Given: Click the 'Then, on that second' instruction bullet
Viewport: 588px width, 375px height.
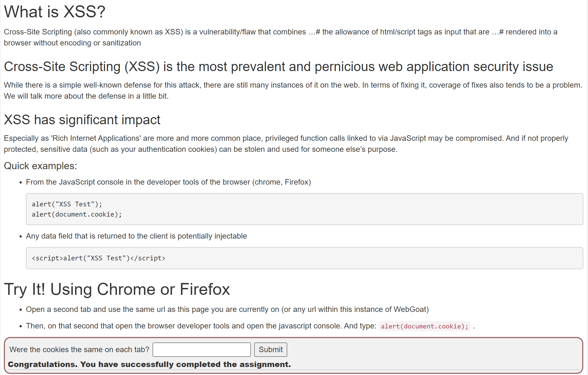Looking at the screenshot, I should point(201,326).
